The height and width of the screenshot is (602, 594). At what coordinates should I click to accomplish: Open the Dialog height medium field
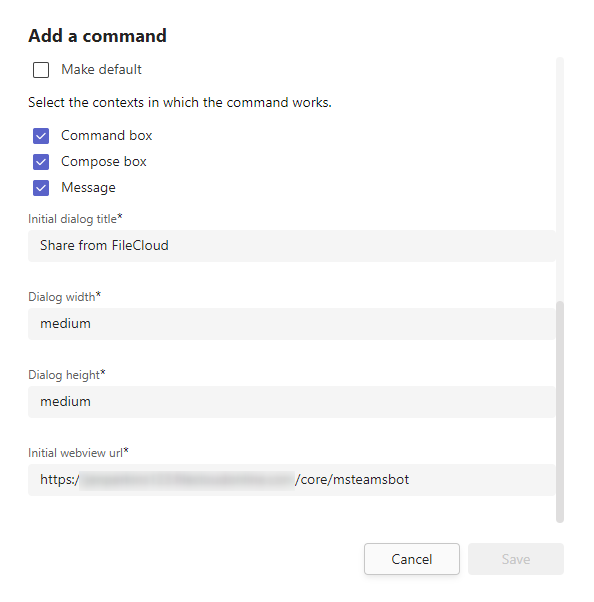[292, 402]
